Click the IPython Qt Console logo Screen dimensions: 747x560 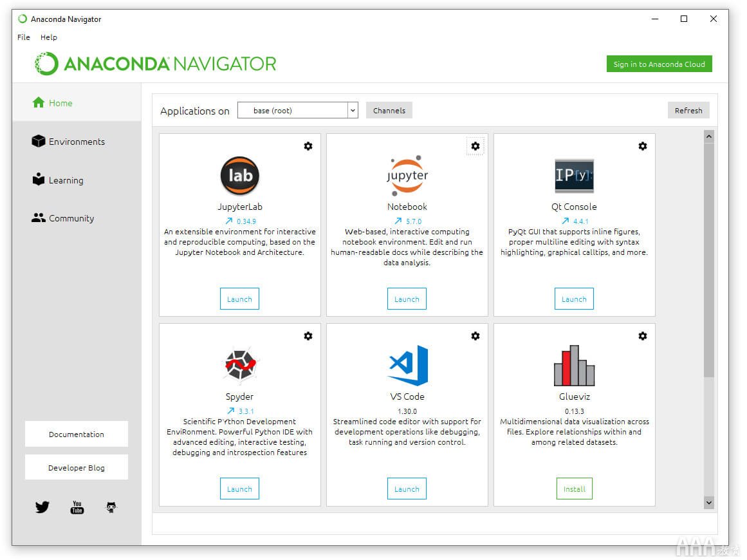(x=574, y=175)
